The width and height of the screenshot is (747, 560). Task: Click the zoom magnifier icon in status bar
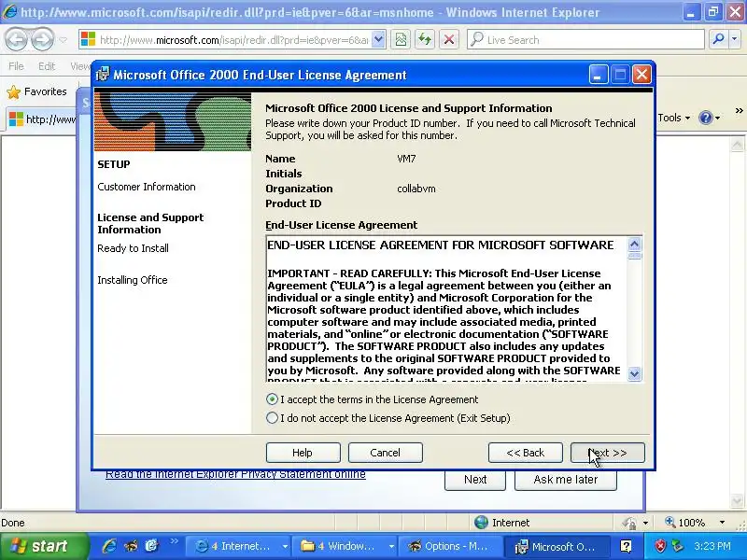click(x=670, y=523)
